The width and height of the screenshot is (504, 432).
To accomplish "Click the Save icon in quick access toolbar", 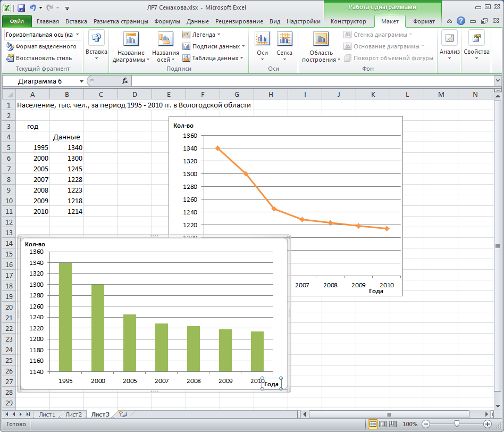I will click(x=21, y=8).
